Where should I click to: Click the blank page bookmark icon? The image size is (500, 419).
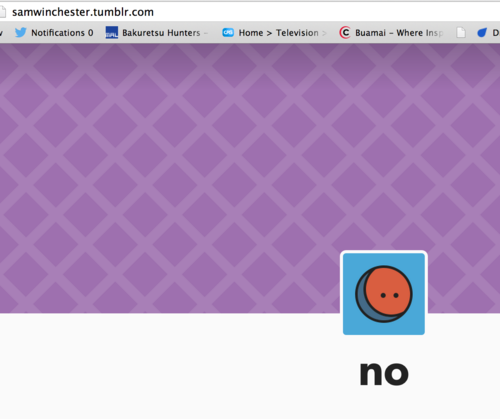click(461, 33)
